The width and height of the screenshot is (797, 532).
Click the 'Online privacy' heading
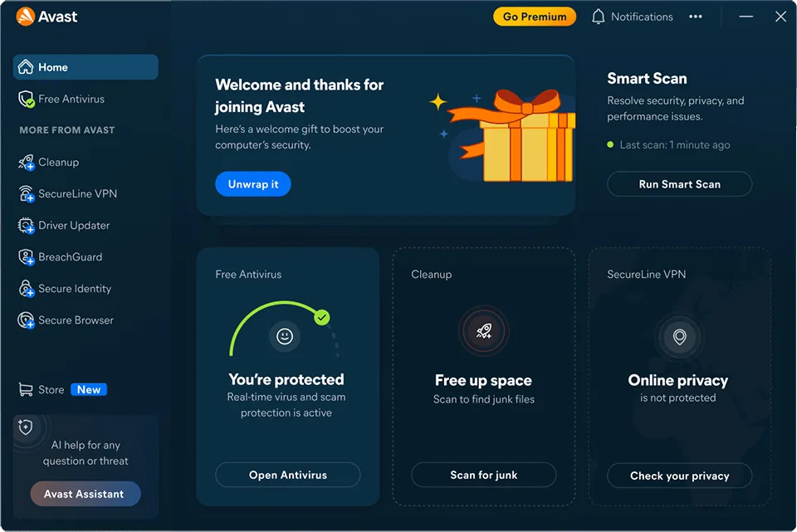[x=678, y=381]
